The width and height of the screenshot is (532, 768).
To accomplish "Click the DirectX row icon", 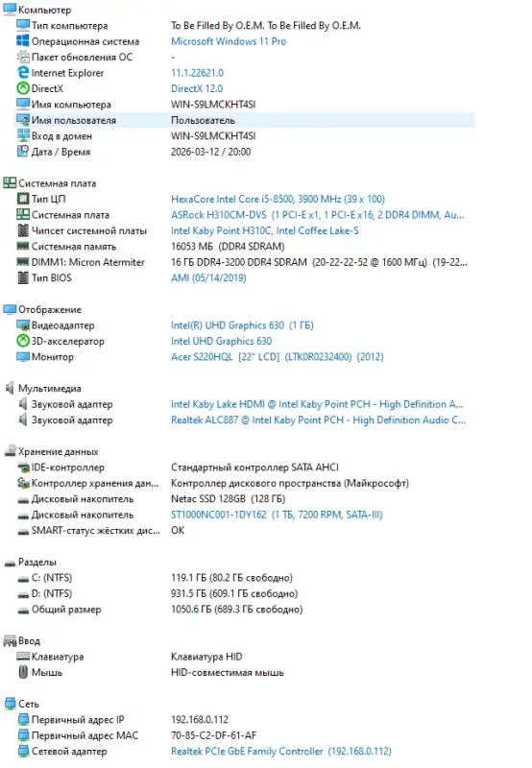I will coord(22,88).
